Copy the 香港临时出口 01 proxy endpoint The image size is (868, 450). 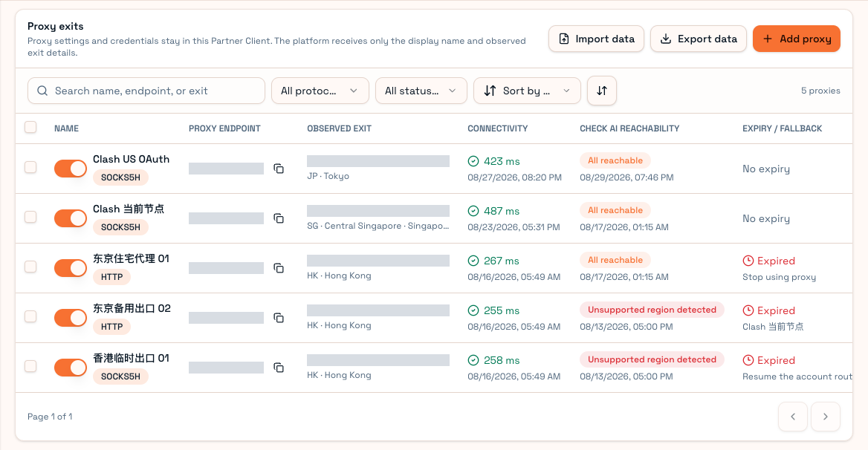279,368
